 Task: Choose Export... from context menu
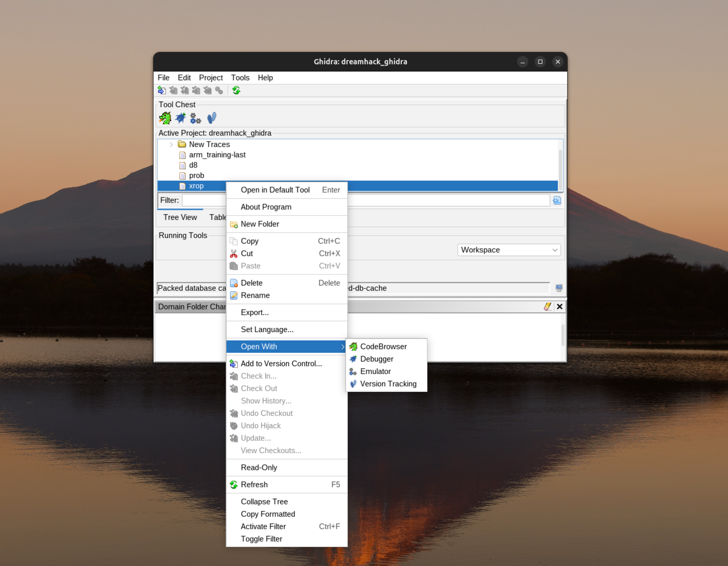(286, 312)
